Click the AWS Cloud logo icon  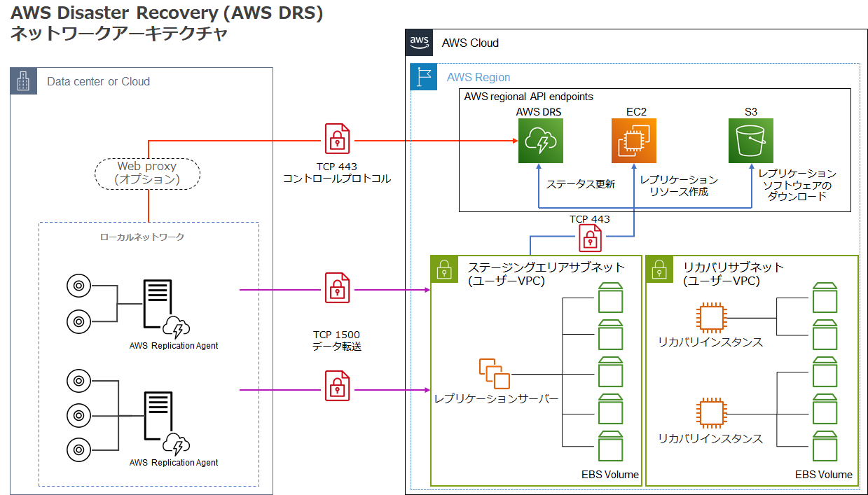pyautogui.click(x=419, y=42)
